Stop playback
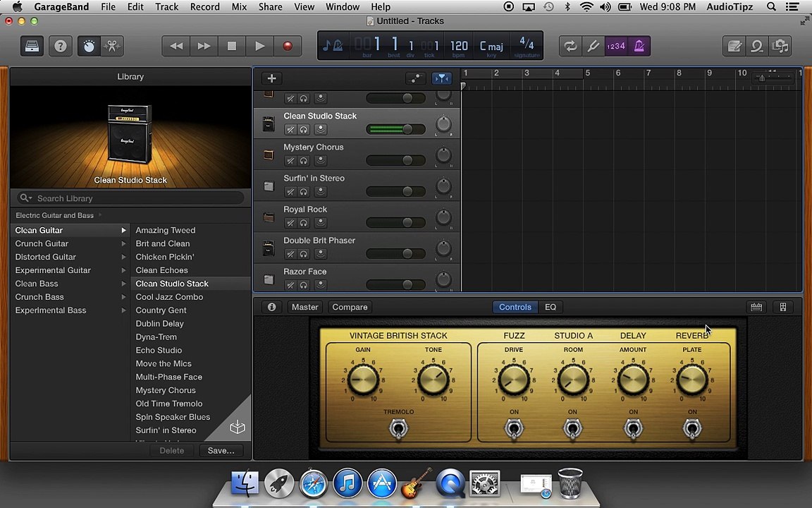This screenshot has width=812, height=508. [x=232, y=46]
